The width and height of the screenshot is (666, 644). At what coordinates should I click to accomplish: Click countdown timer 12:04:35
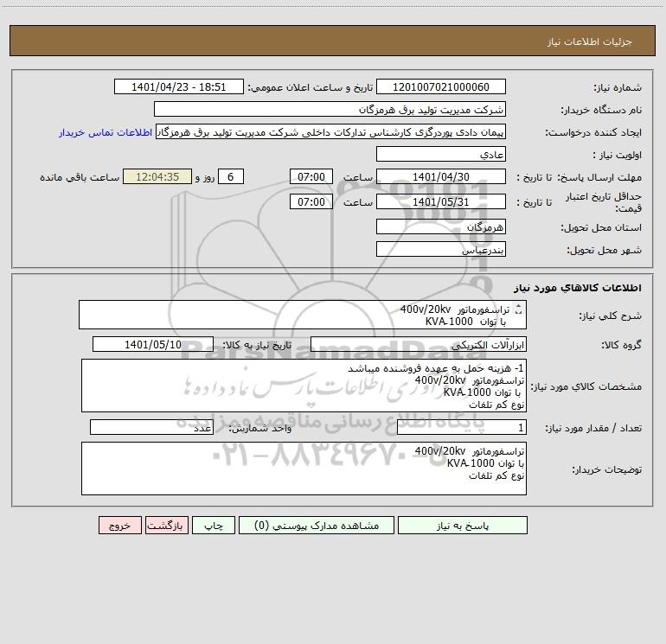pyautogui.click(x=157, y=176)
